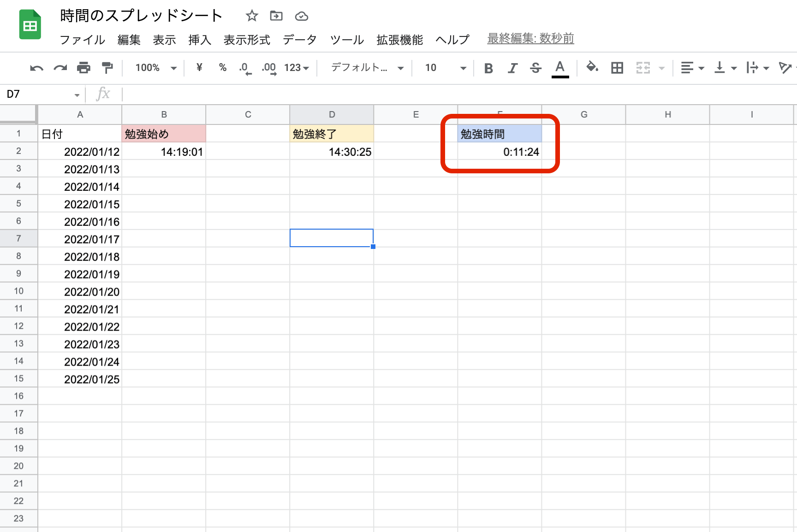
Task: Select the 日付 header cell
Action: point(80,134)
